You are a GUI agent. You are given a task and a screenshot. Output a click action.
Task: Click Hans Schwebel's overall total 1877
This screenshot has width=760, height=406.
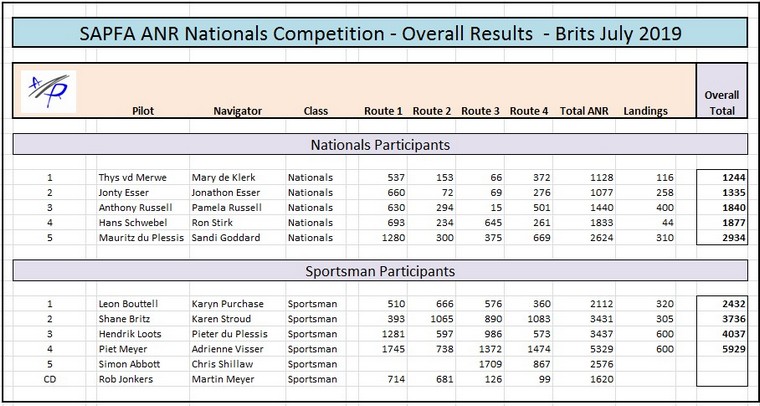pyautogui.click(x=727, y=224)
